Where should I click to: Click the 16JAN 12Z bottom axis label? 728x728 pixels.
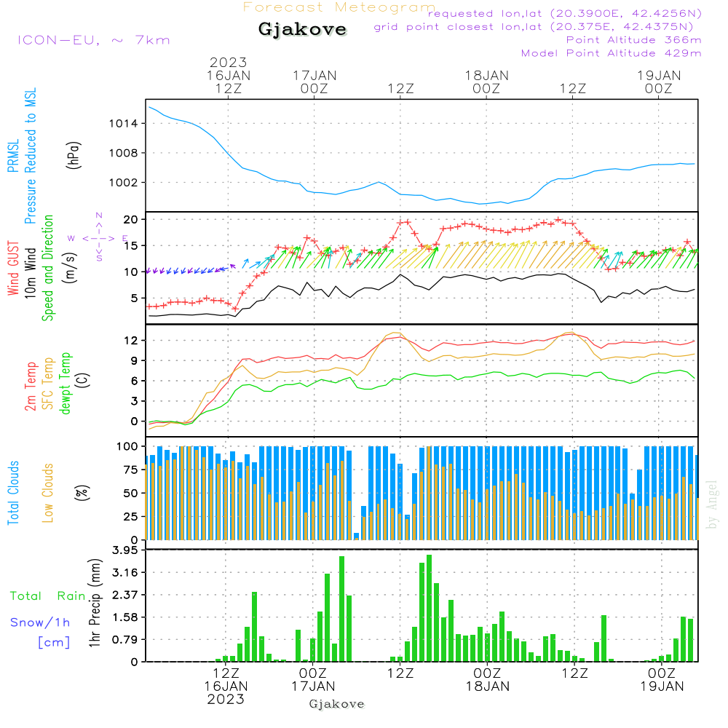tap(226, 687)
